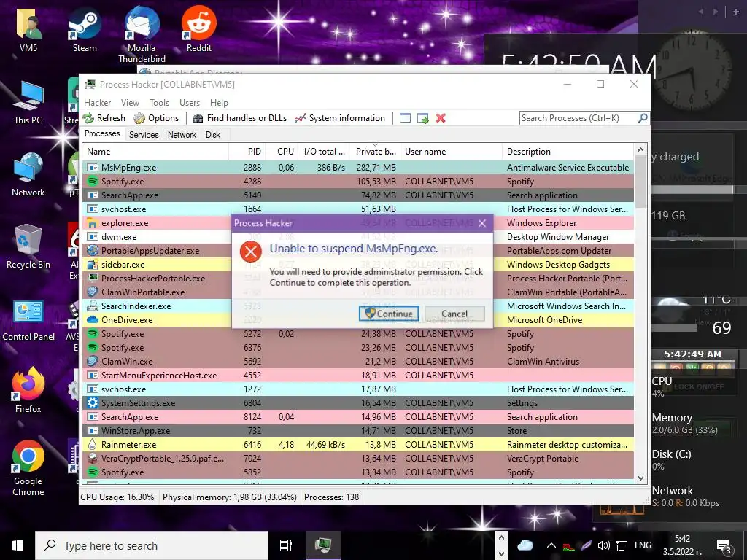Viewport: 747px width, 560px height.
Task: Launch Google Chrome from the desktop
Action: point(28,469)
